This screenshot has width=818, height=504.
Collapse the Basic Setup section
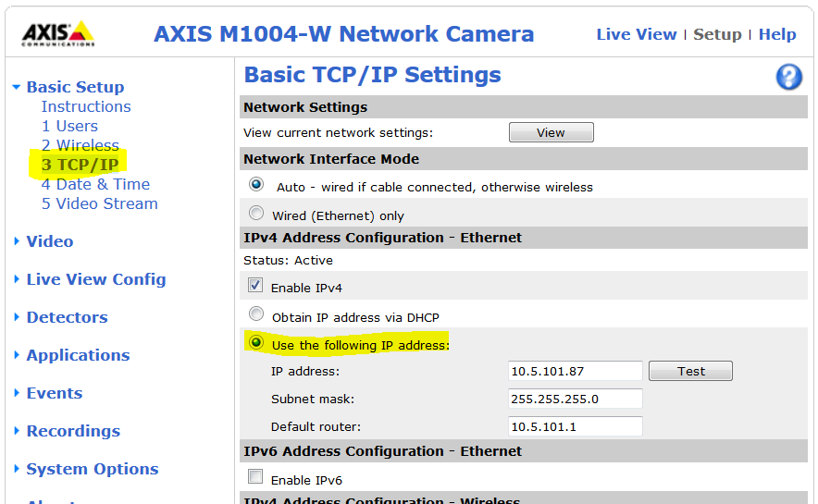(x=17, y=88)
